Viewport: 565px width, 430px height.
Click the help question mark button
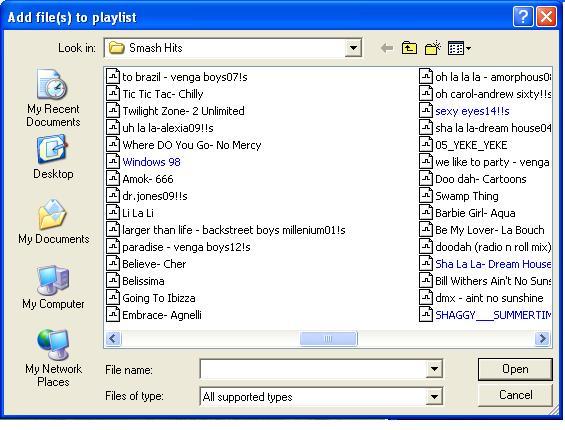click(x=523, y=17)
